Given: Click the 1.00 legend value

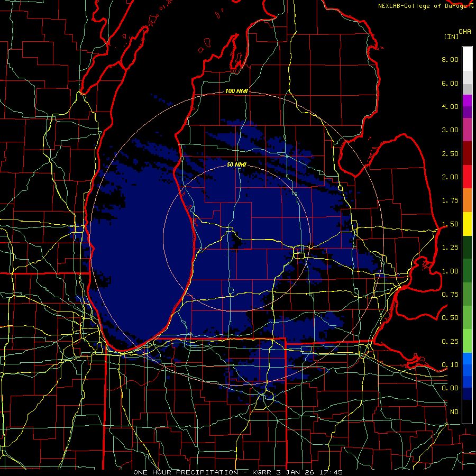Looking at the screenshot, I should click(x=450, y=271).
